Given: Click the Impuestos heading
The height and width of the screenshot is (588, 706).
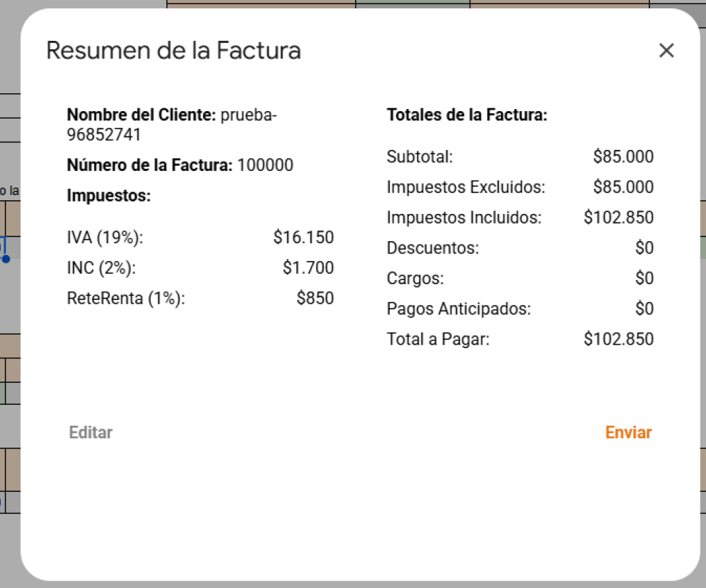Looking at the screenshot, I should [x=108, y=196].
